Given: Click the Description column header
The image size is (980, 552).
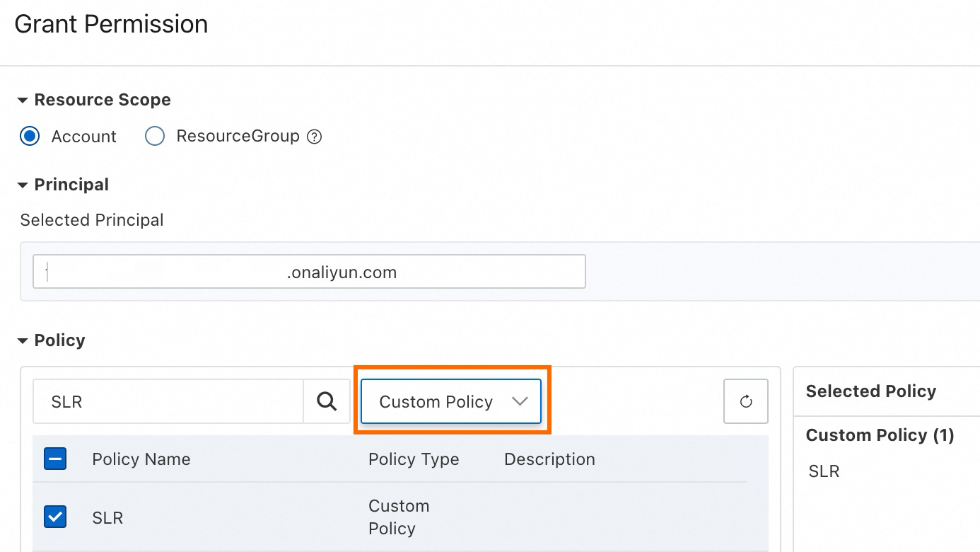Looking at the screenshot, I should coord(549,459).
